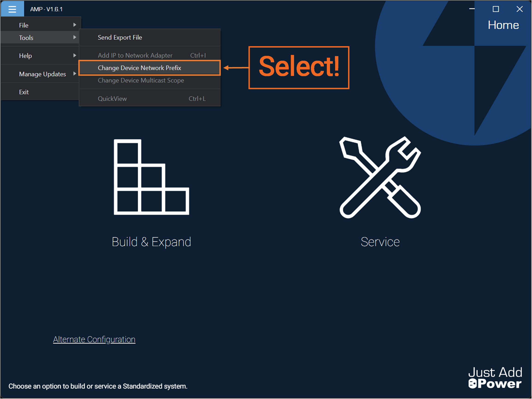
Task: Open the Alternate Configuration link
Action: 94,339
